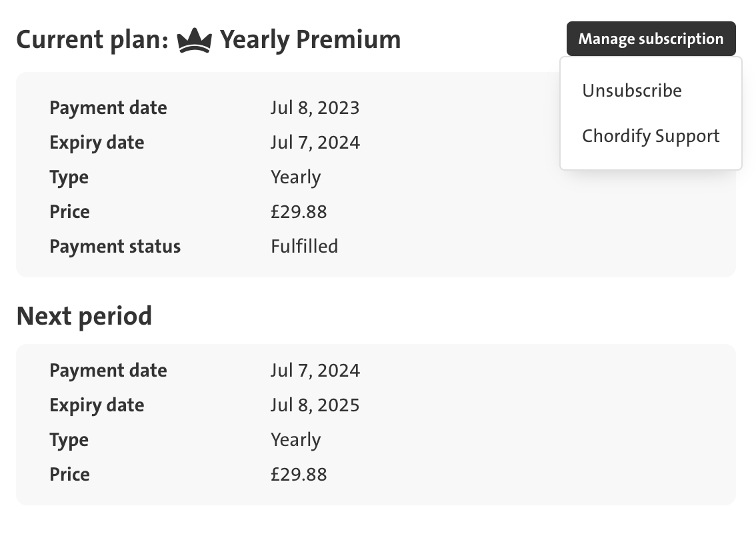Click next period price £29.88
The width and height of the screenshot is (756, 536).
[x=299, y=475]
